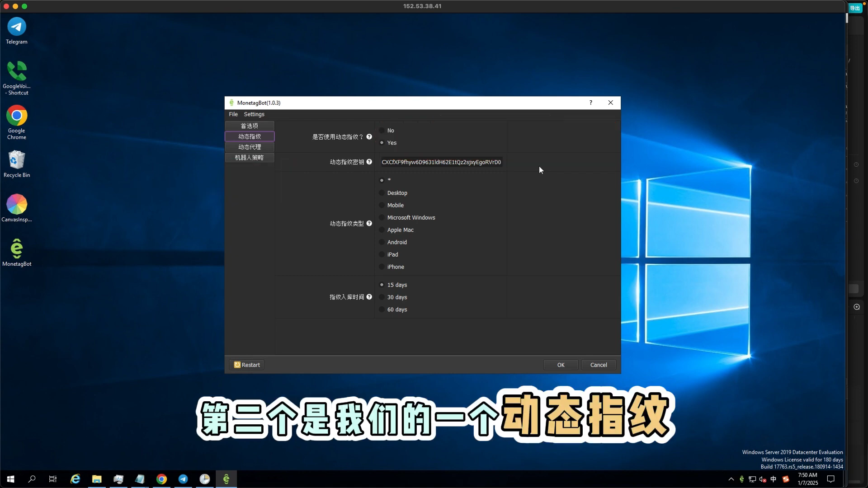Open the Telegram desktop shortcut
This screenshot has width=868, height=488.
(17, 31)
